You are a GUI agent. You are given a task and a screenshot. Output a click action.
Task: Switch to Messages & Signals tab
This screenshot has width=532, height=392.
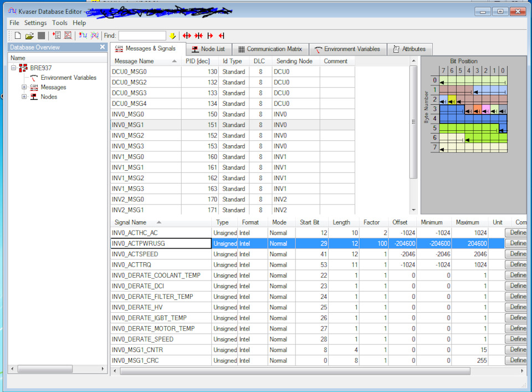[x=147, y=49]
